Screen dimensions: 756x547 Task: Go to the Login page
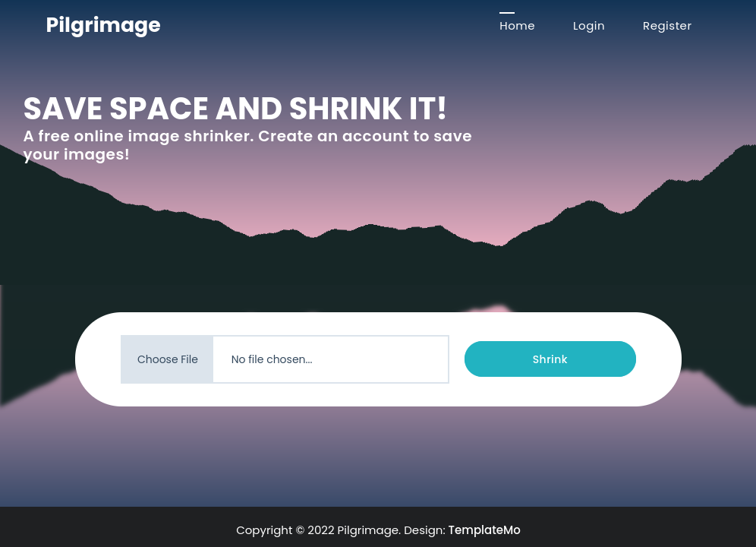[x=588, y=26]
